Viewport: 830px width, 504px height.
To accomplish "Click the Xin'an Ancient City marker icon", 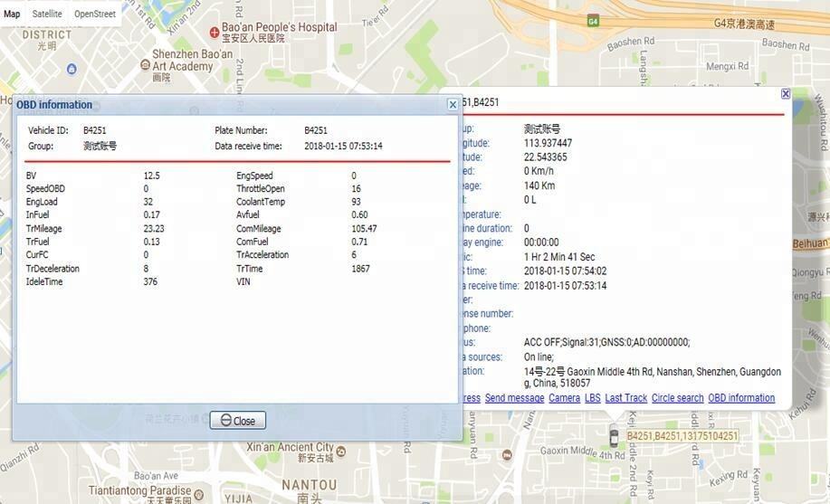I will 341,451.
